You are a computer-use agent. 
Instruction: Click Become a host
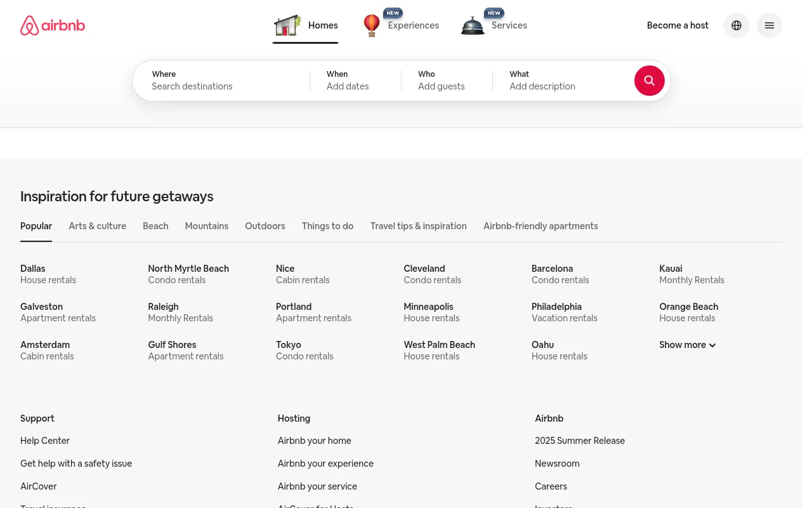pyautogui.click(x=678, y=25)
